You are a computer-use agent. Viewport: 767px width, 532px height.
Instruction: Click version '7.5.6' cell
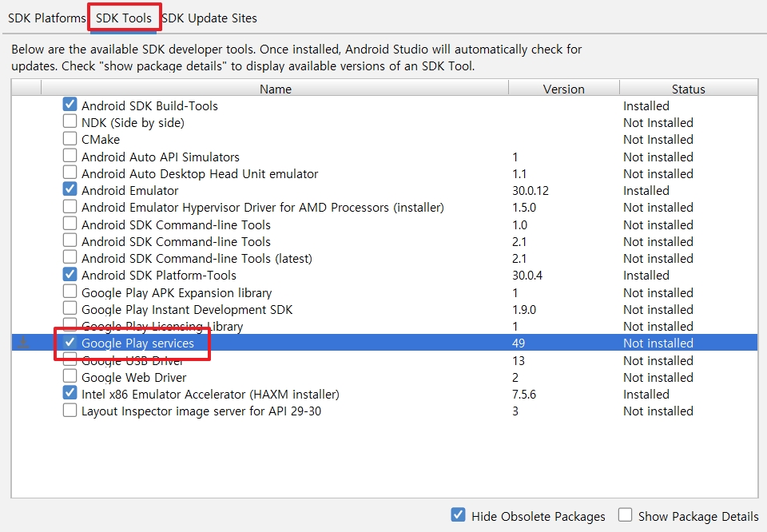click(x=524, y=394)
